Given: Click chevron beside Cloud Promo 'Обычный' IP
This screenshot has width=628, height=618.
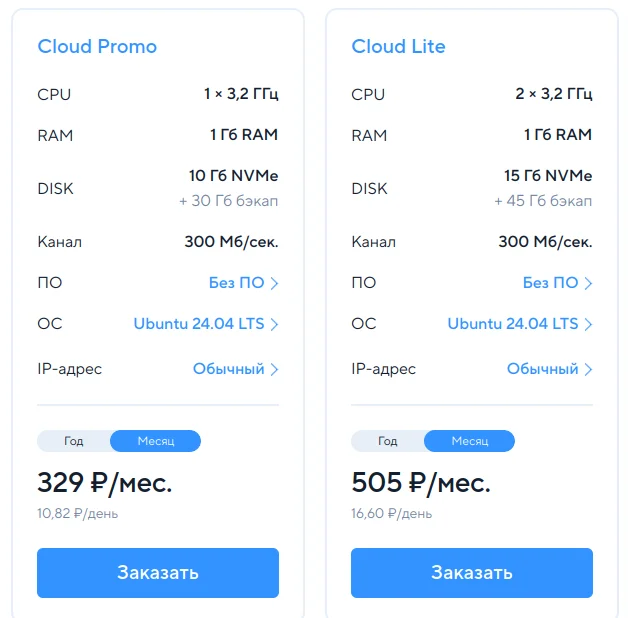Looking at the screenshot, I should (274, 369).
